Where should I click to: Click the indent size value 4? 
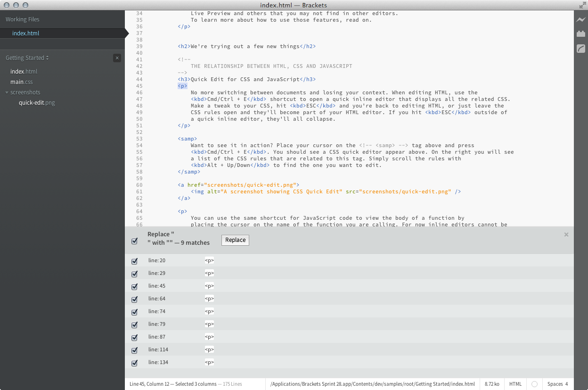pyautogui.click(x=566, y=384)
